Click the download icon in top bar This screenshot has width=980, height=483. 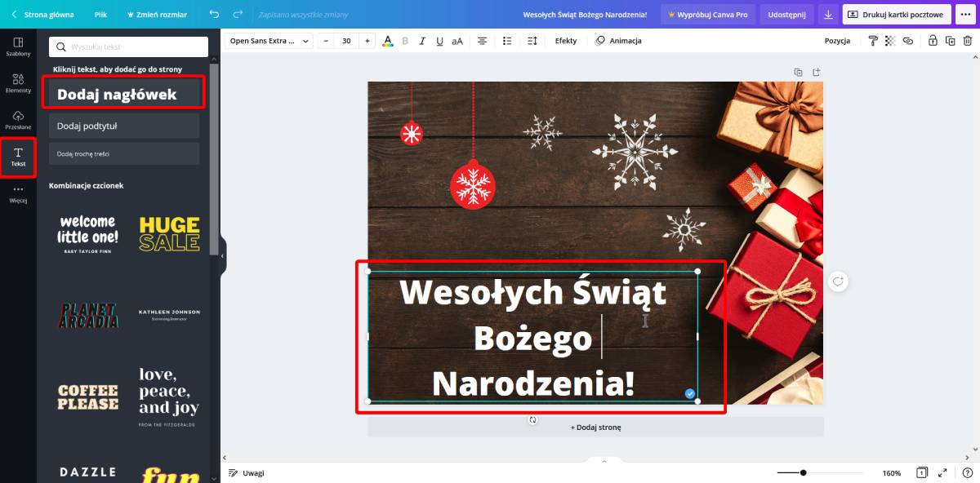(829, 15)
